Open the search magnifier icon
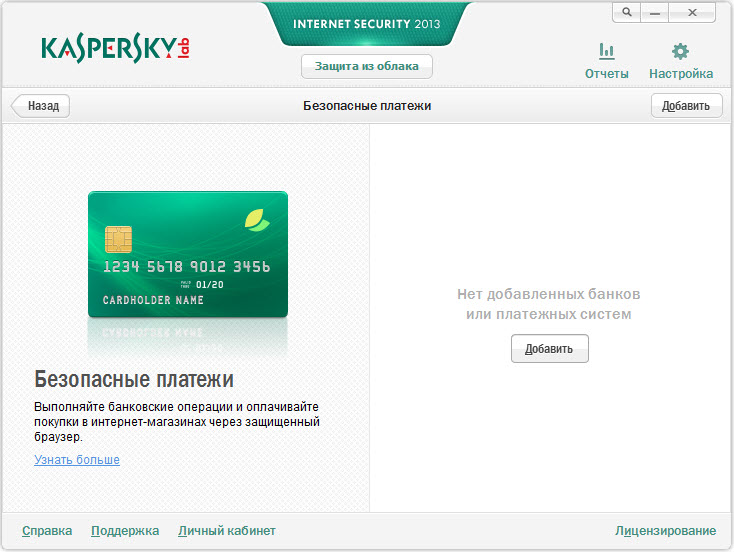Screen dimensions: 734x552 pos(626,12)
